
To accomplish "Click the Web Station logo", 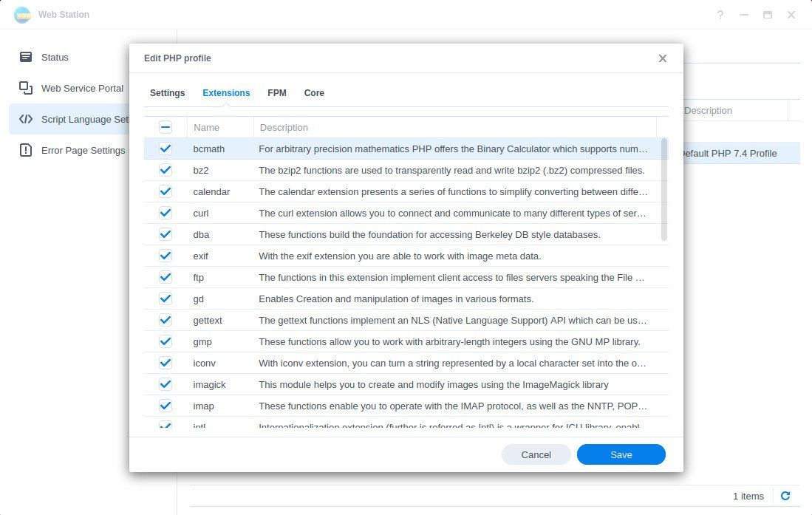I will [x=22, y=15].
